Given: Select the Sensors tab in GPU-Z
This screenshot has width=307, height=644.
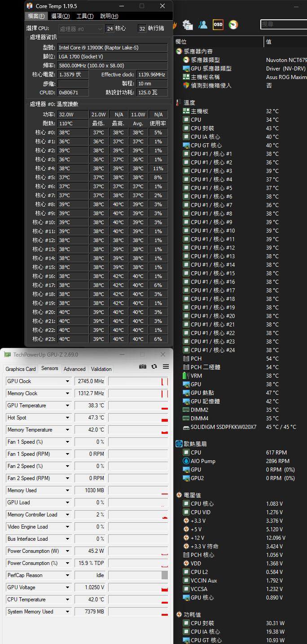Looking at the screenshot, I should pyautogui.click(x=50, y=368).
